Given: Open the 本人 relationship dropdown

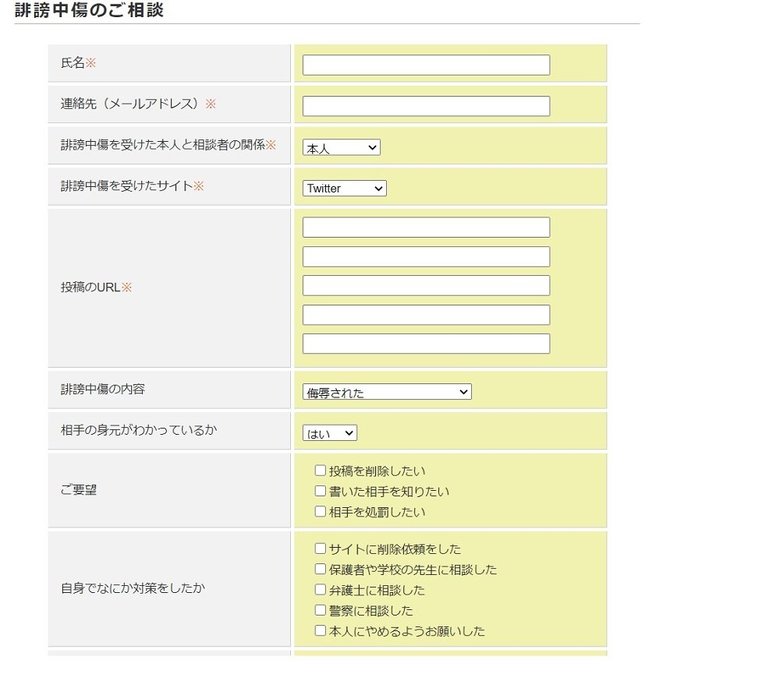Looking at the screenshot, I should [341, 148].
